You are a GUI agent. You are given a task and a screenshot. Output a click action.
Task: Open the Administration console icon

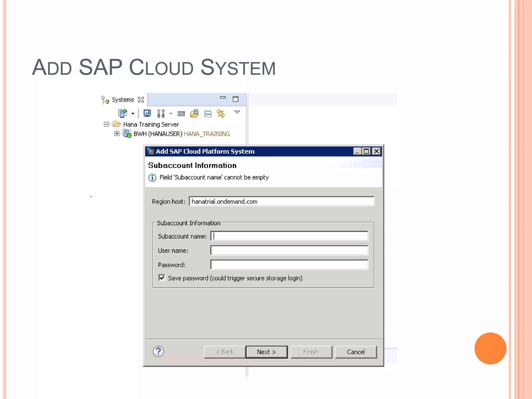point(147,113)
